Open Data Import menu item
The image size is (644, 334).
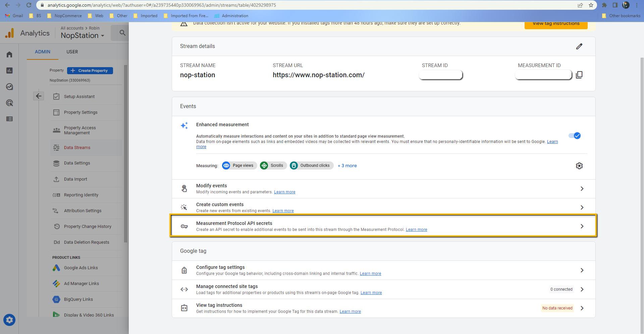click(x=87, y=179)
